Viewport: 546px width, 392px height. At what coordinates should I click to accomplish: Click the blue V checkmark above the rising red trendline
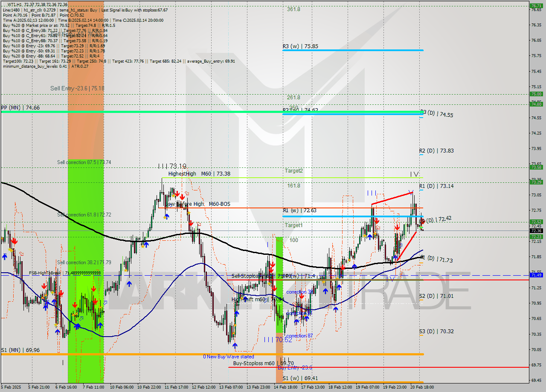point(410,192)
